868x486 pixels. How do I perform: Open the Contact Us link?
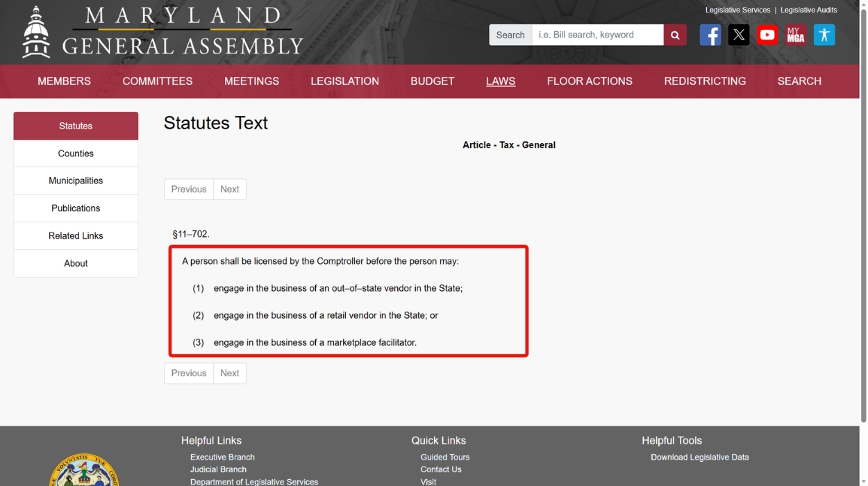(441, 469)
